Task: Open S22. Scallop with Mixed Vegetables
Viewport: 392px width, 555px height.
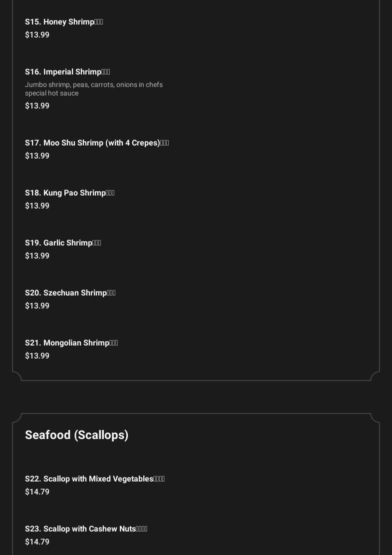Action: pyautogui.click(x=94, y=478)
